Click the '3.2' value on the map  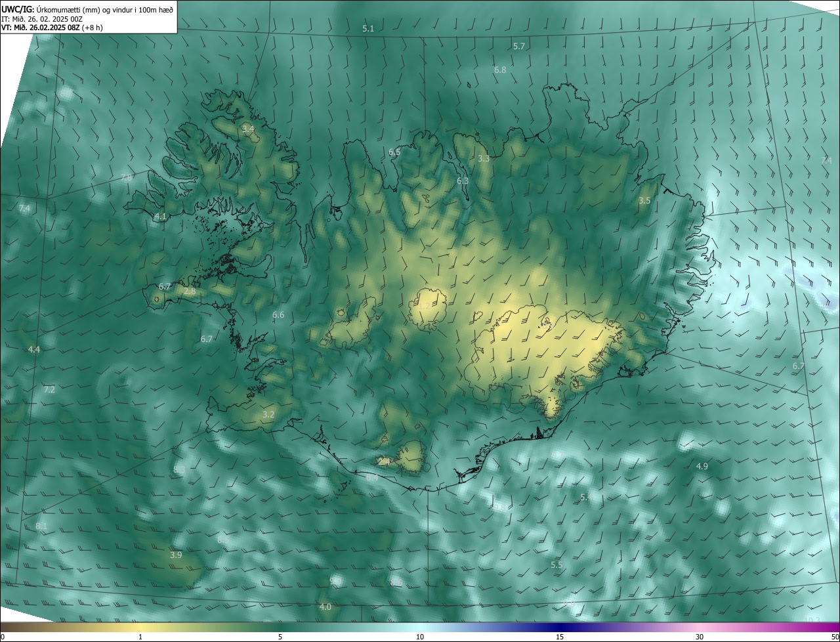click(268, 414)
